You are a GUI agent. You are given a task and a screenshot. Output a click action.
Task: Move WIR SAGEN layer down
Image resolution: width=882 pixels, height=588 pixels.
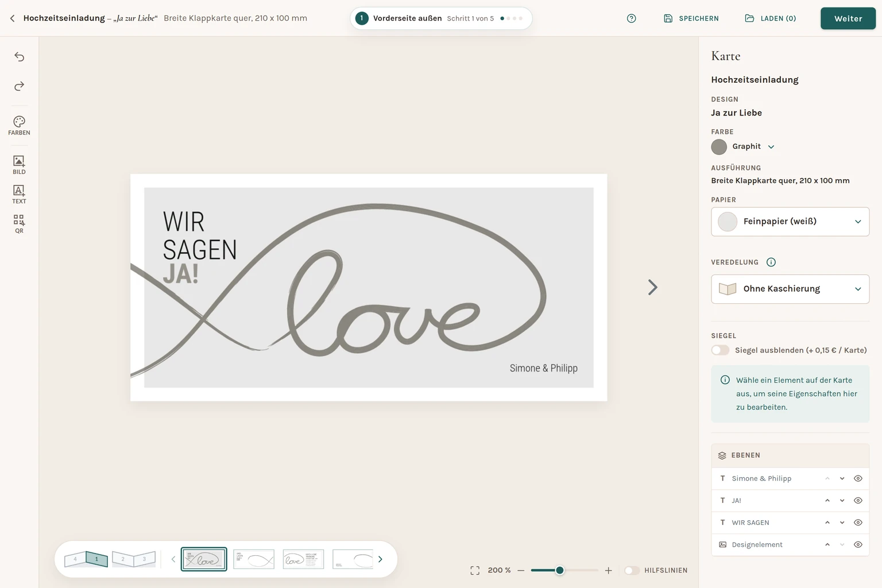(842, 523)
